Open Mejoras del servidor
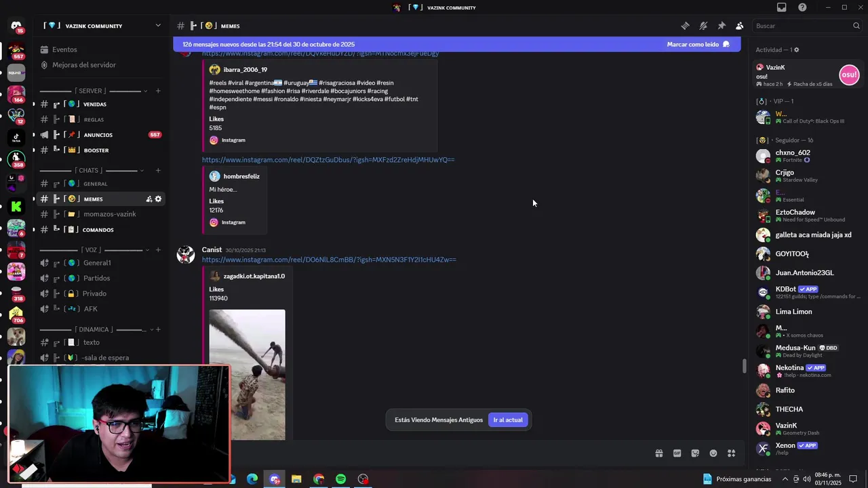The image size is (868, 488). click(101, 65)
